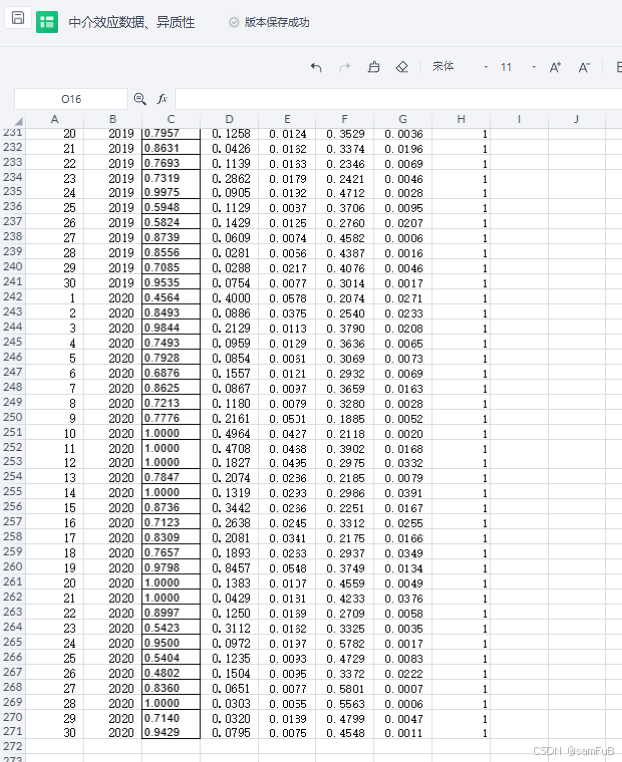The image size is (622, 762).
Task: Select row header 251
Action: click(x=13, y=433)
